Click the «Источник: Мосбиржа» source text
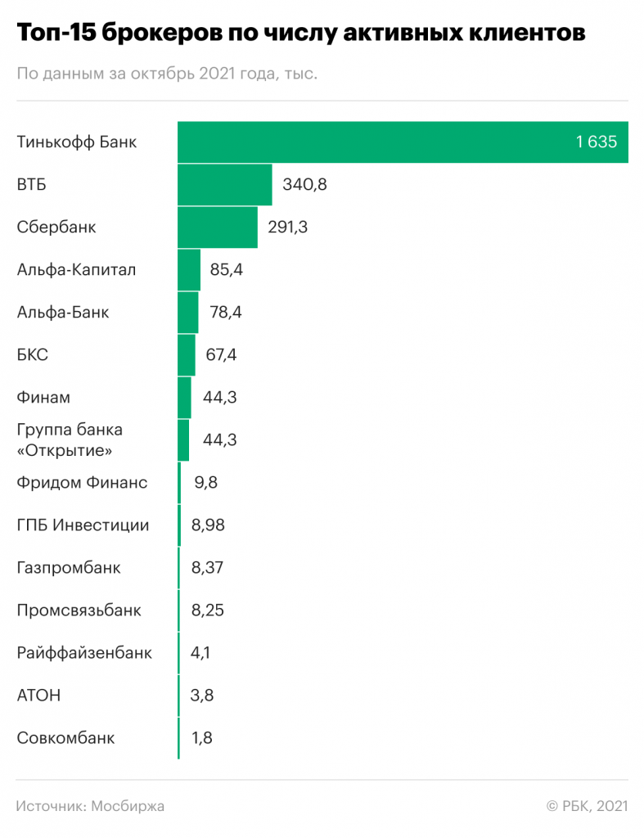 pyautogui.click(x=90, y=806)
